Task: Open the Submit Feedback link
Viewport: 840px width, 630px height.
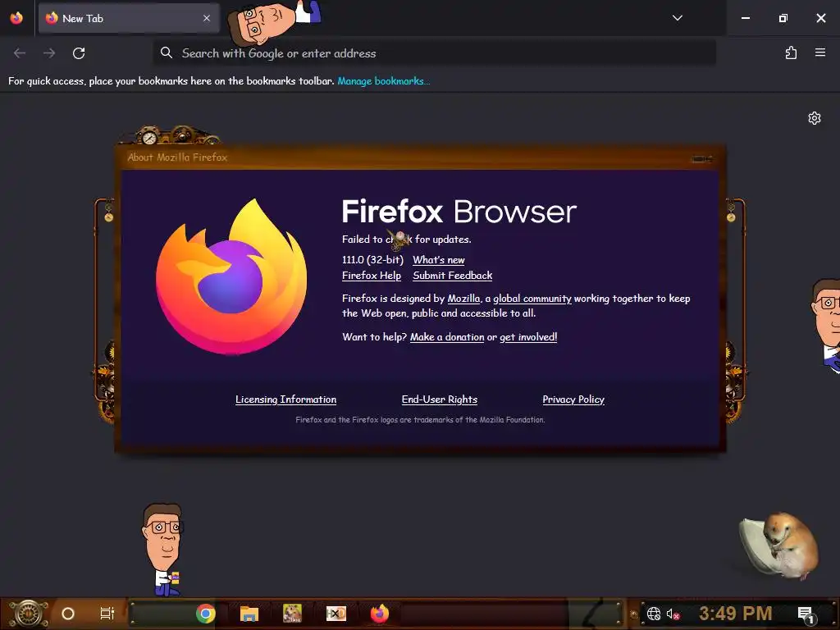Action: coord(453,276)
